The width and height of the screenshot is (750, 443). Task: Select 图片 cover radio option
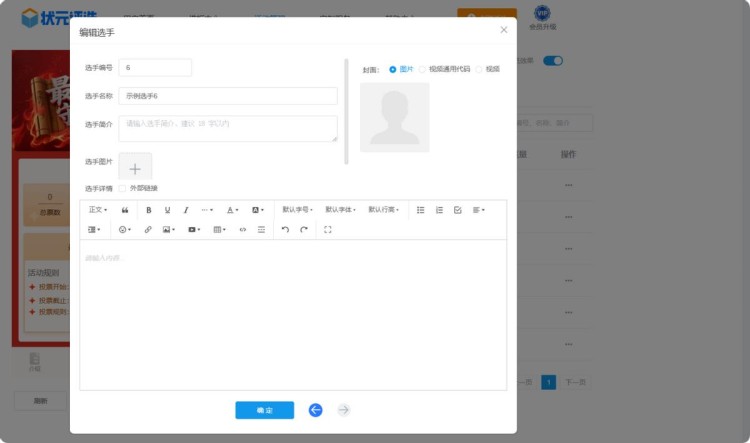(x=393, y=69)
